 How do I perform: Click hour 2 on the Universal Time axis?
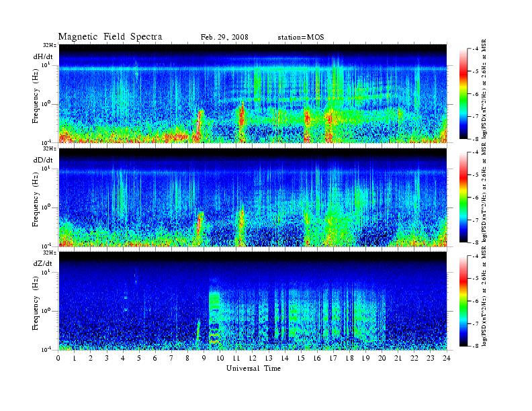91,358
